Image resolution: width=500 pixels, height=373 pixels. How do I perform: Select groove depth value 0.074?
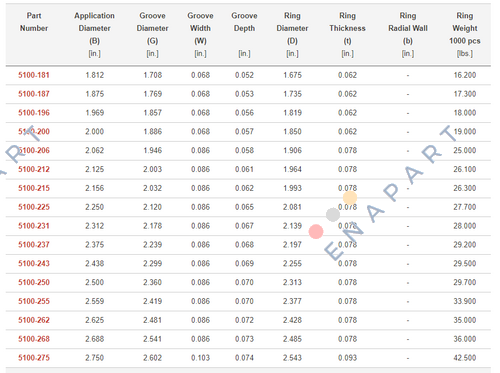coord(244,358)
